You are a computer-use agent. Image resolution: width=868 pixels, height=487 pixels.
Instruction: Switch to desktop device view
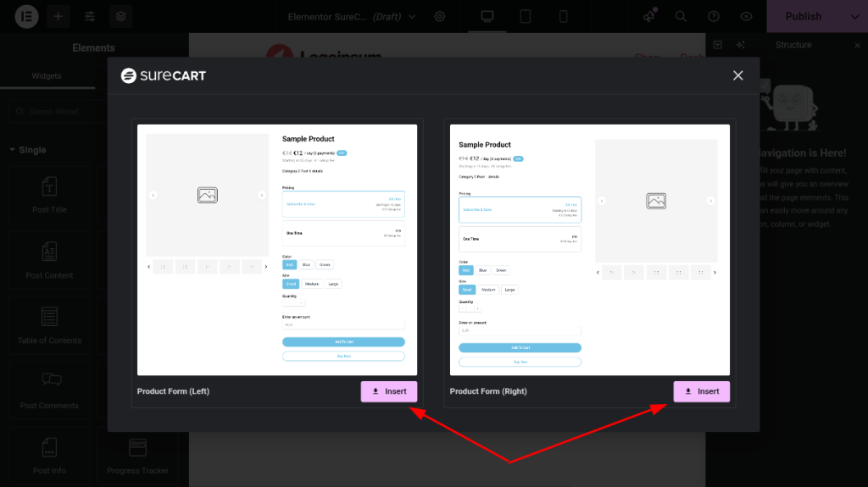point(487,16)
